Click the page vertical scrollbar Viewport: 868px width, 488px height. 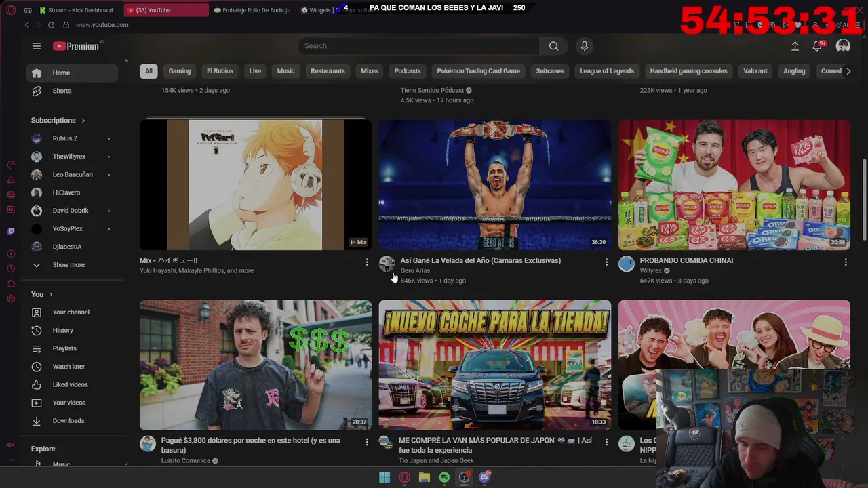[865, 200]
